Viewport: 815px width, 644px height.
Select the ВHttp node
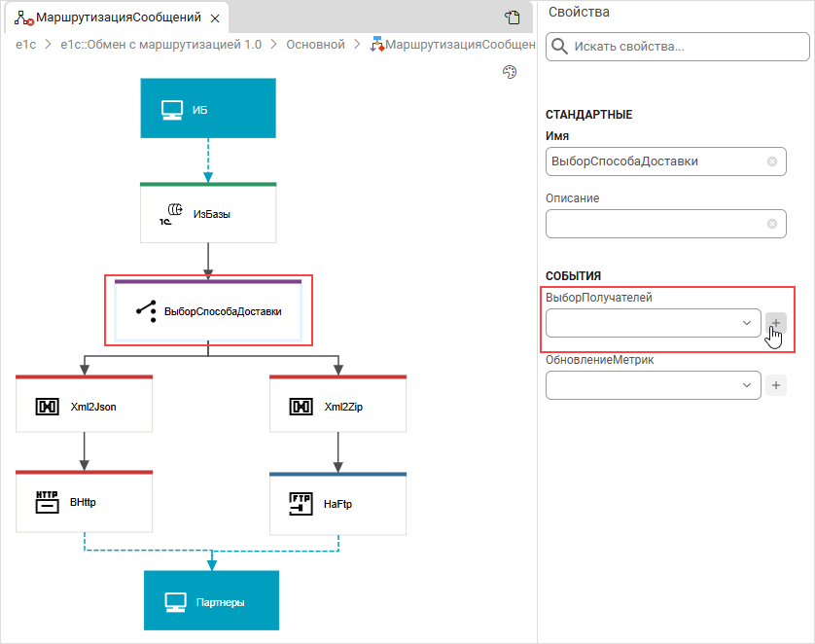(85, 502)
